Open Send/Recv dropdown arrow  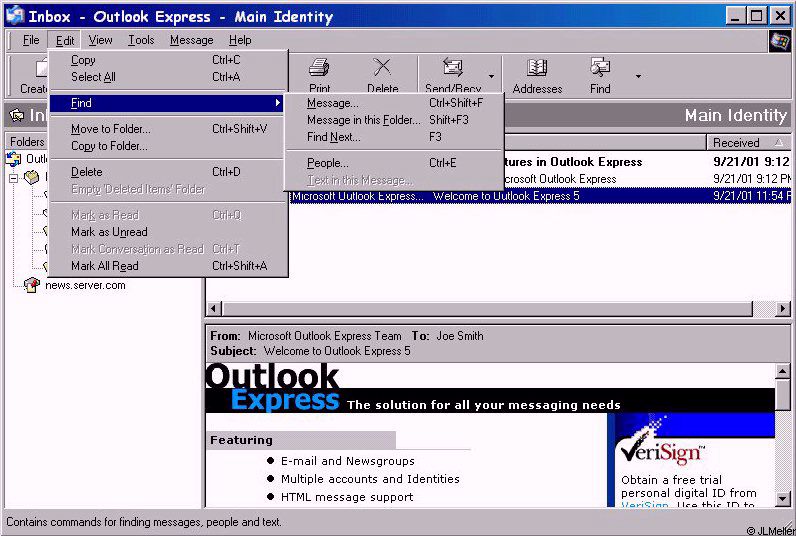pyautogui.click(x=491, y=77)
